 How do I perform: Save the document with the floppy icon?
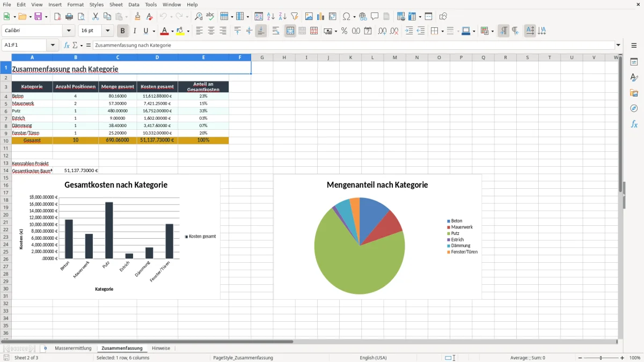38,17
